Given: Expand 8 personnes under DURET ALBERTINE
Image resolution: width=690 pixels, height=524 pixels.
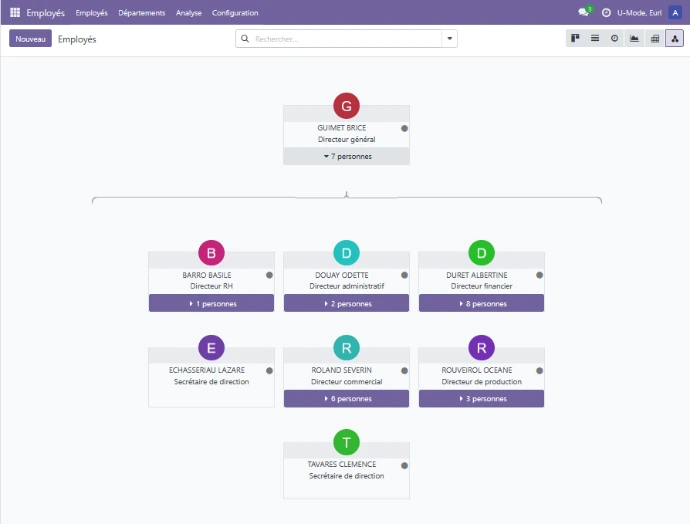Looking at the screenshot, I should 481,304.
